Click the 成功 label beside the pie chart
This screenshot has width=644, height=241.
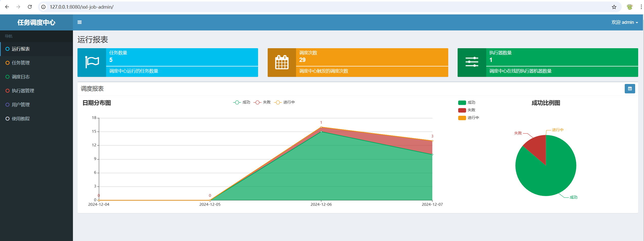[574, 197]
